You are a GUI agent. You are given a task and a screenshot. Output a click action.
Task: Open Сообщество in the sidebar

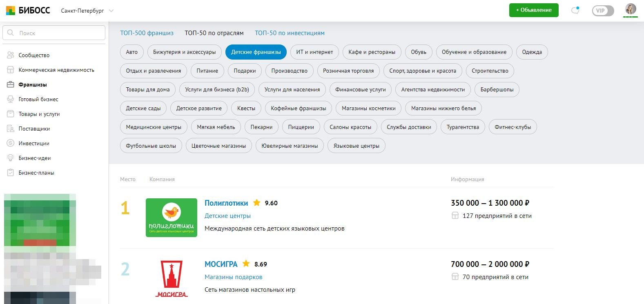pyautogui.click(x=34, y=55)
